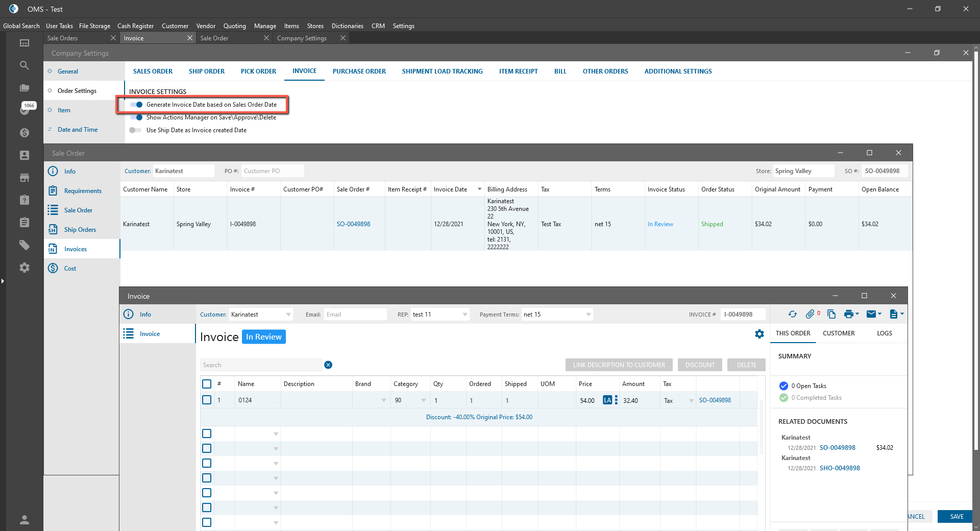Click the email envelope icon
The width and height of the screenshot is (980, 531).
(x=871, y=315)
